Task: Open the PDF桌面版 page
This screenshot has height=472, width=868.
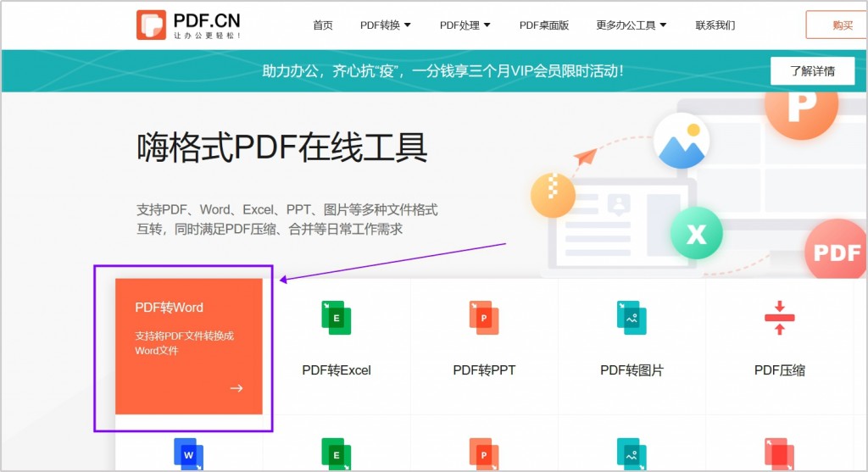Action: click(544, 25)
